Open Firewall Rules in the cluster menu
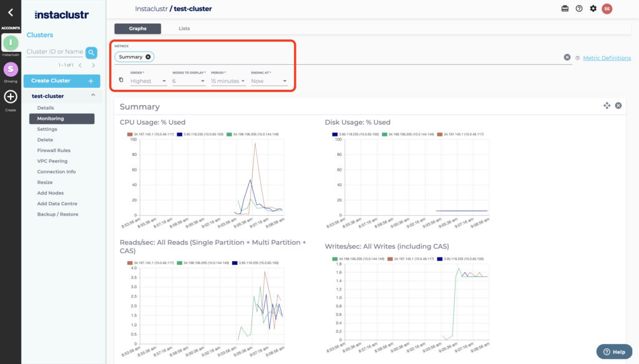The image size is (639, 364). [54, 150]
